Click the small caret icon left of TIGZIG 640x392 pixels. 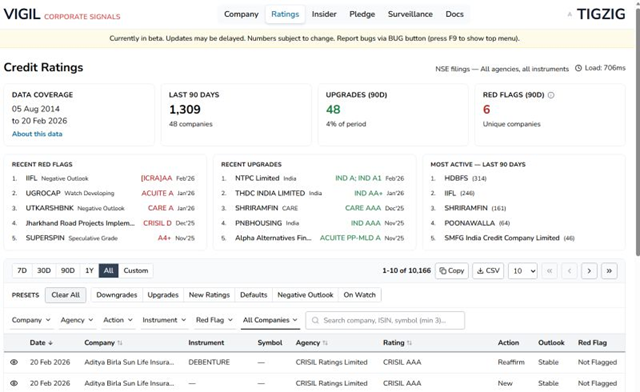569,15
